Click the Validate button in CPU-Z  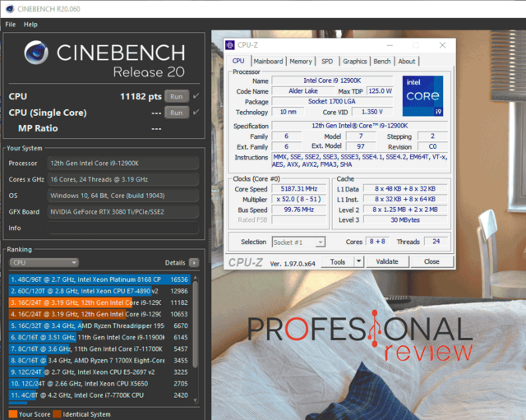pyautogui.click(x=386, y=261)
